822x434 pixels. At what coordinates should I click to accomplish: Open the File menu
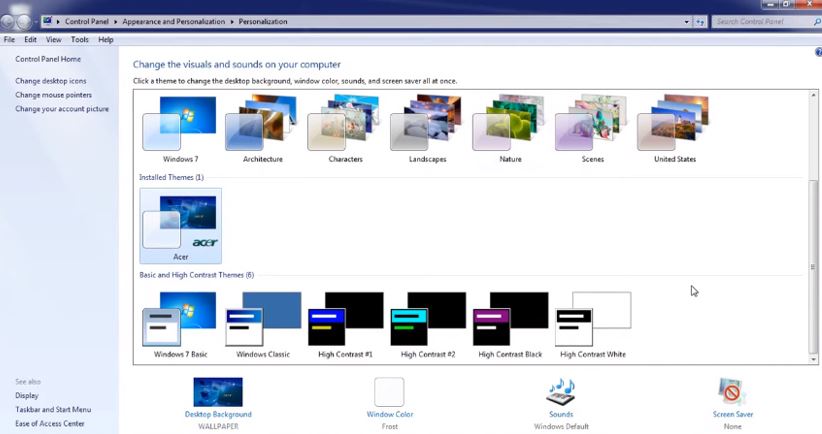(x=9, y=40)
